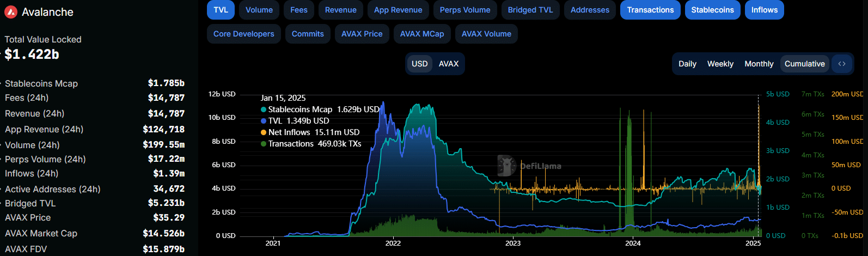Set chart interval to Daily
The height and width of the screenshot is (256, 868).
(687, 64)
